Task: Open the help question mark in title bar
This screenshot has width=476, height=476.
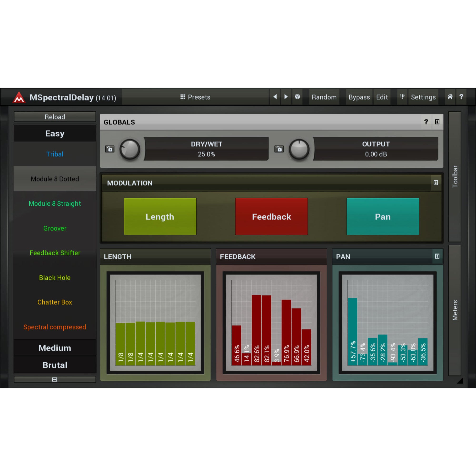Action: coord(461,97)
